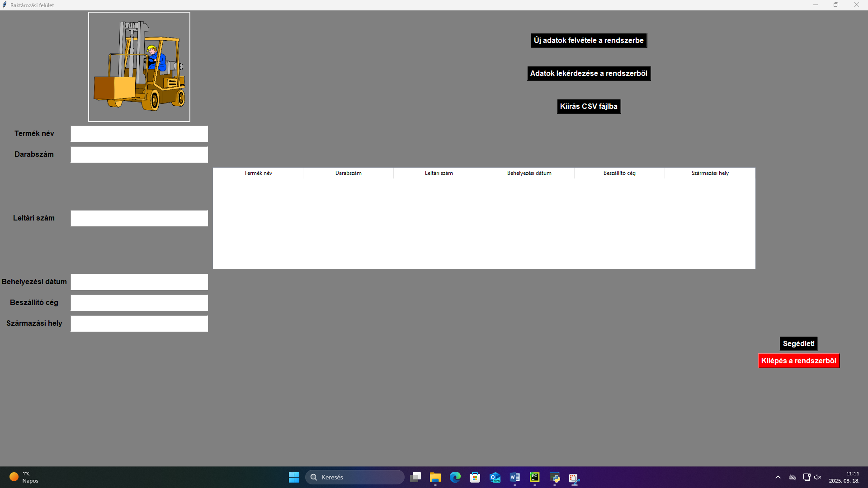
Task: Focus the 'Termék név' input field
Action: point(139,134)
